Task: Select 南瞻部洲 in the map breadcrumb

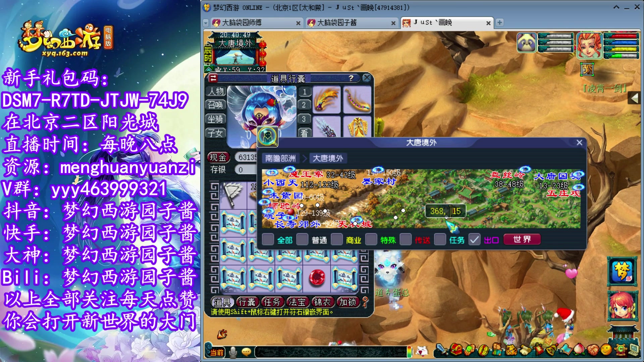Action: pyautogui.click(x=280, y=158)
